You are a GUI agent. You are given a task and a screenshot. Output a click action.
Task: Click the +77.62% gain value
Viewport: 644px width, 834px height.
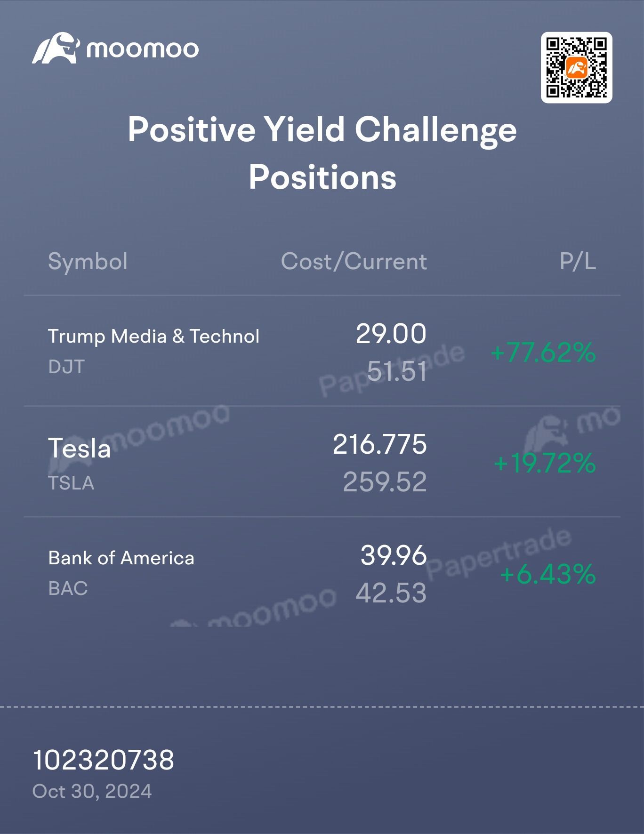[543, 353]
